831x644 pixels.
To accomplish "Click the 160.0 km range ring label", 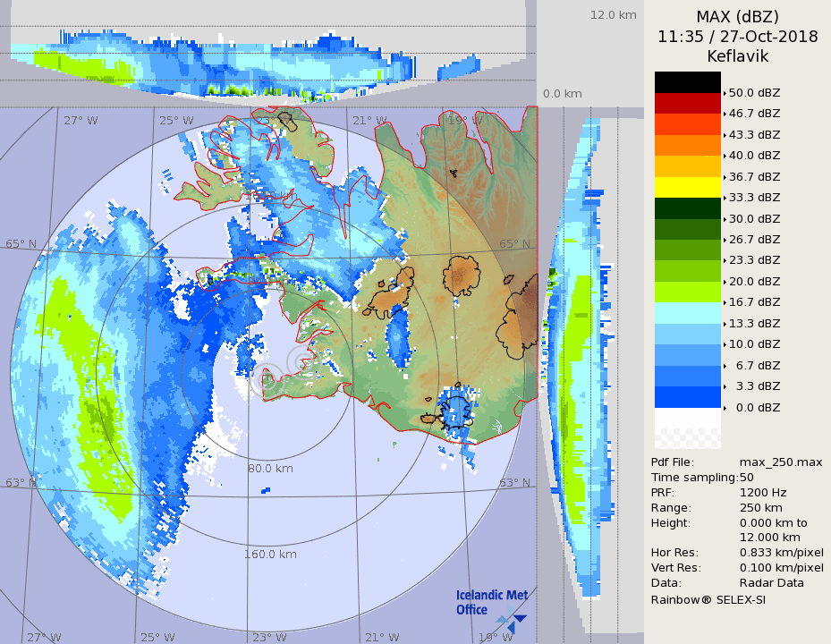I will point(270,555).
